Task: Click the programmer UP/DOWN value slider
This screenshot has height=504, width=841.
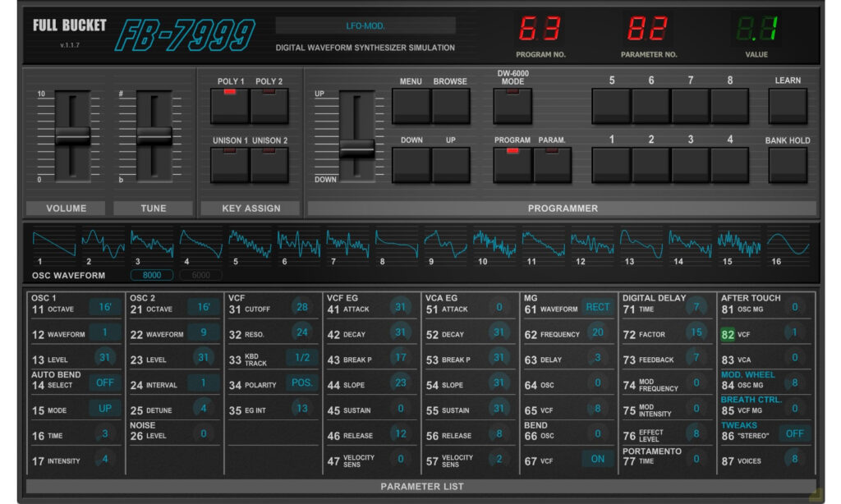Action: [x=357, y=149]
